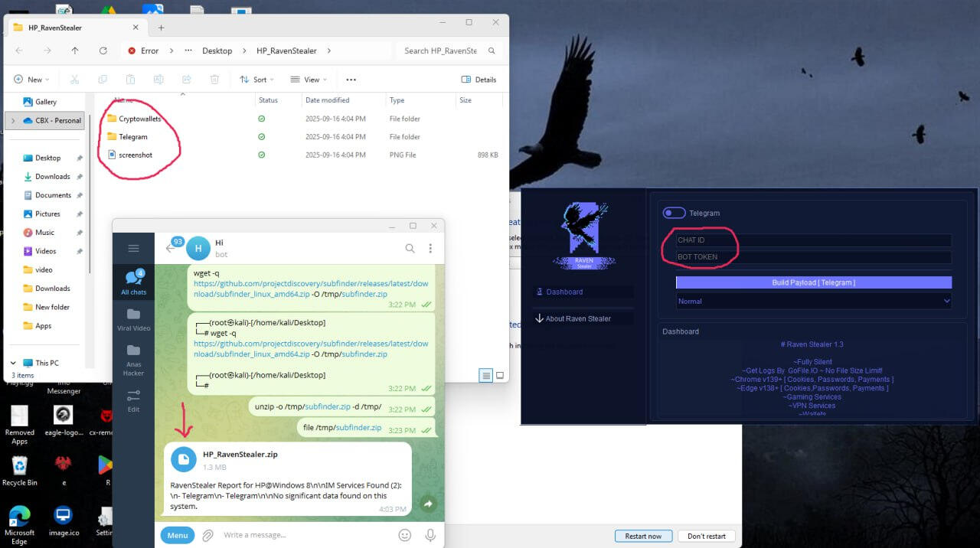Sort by the Type column header
The image size is (980, 548).
(x=397, y=100)
